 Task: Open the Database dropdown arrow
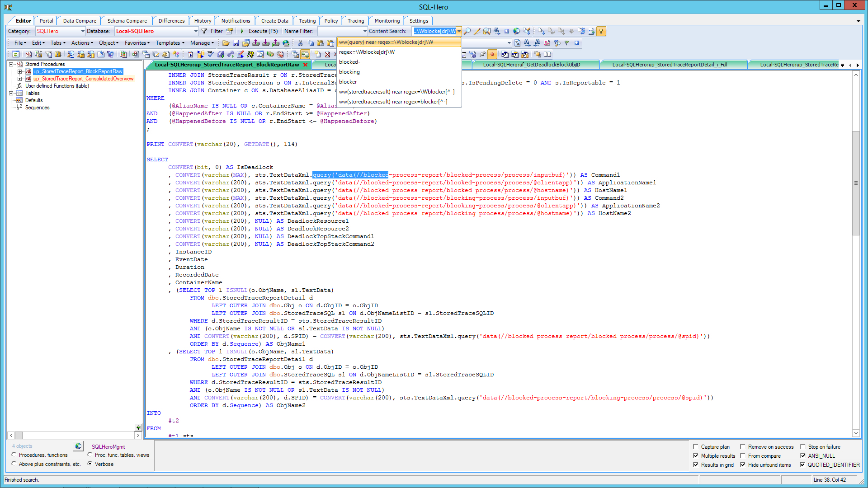196,31
